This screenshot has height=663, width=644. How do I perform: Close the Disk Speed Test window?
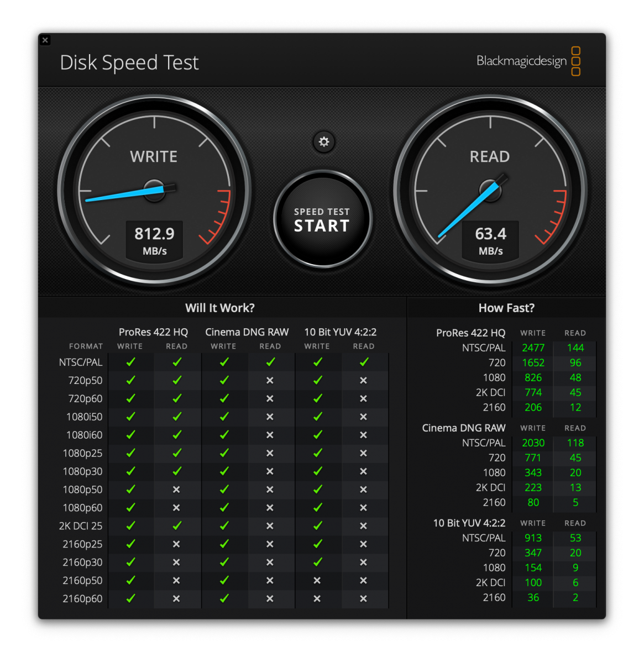45,40
